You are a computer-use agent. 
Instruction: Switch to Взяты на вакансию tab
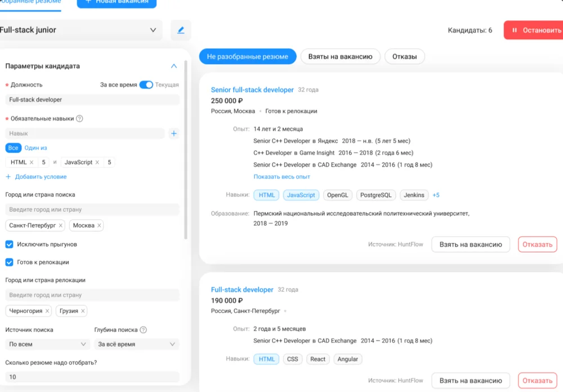[x=340, y=57]
